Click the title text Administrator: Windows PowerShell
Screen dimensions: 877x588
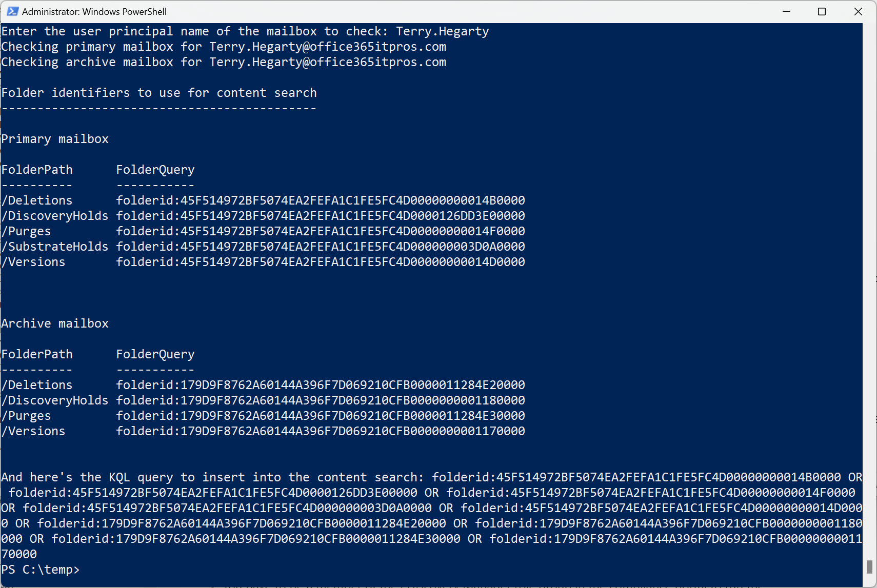(x=95, y=11)
